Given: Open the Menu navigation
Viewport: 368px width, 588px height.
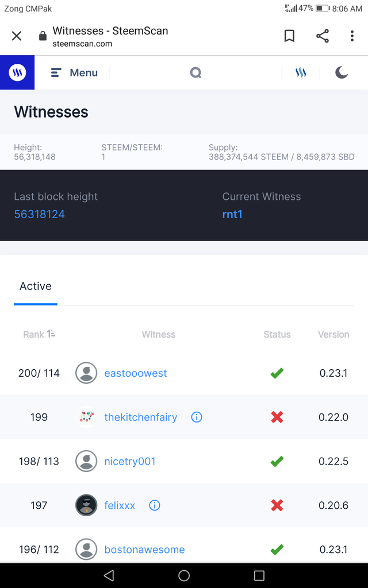Looking at the screenshot, I should point(74,73).
